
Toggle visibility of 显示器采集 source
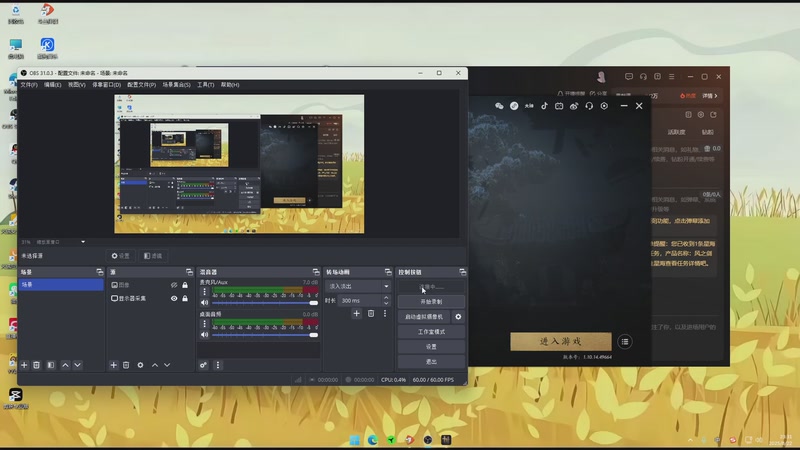point(174,298)
